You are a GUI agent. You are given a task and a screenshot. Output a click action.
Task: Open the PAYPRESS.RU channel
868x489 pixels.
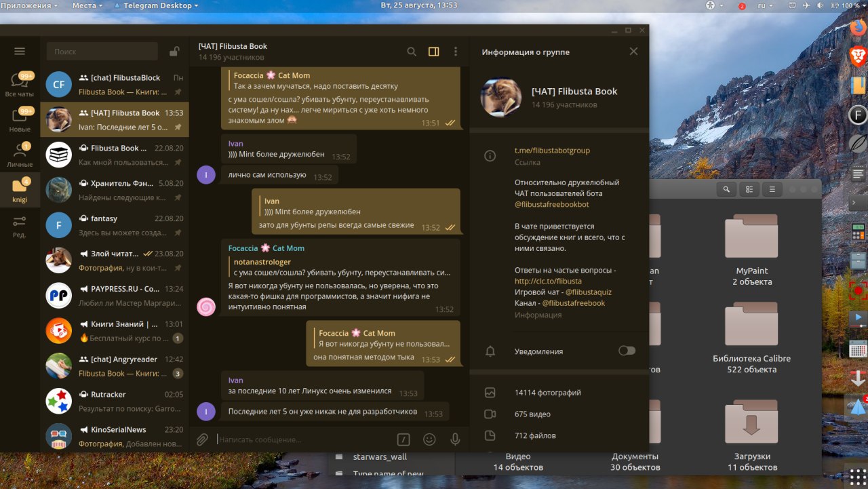click(115, 296)
